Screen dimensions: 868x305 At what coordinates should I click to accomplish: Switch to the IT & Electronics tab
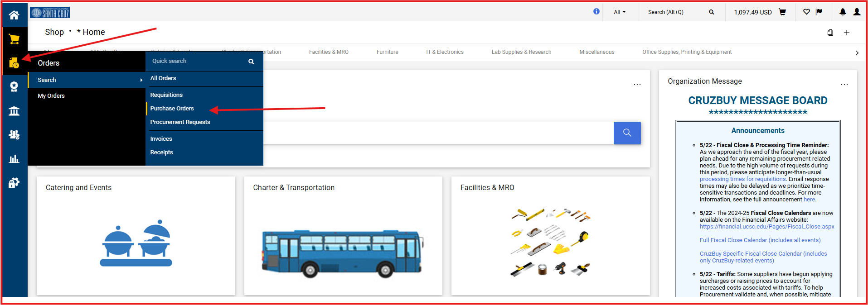pos(445,52)
